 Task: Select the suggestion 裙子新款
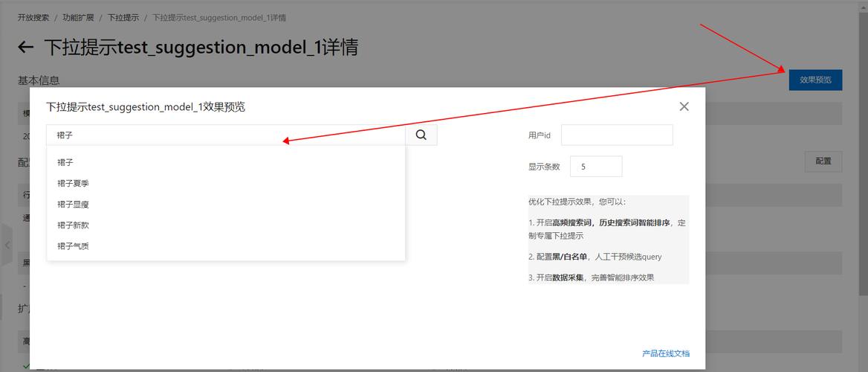(x=226, y=225)
